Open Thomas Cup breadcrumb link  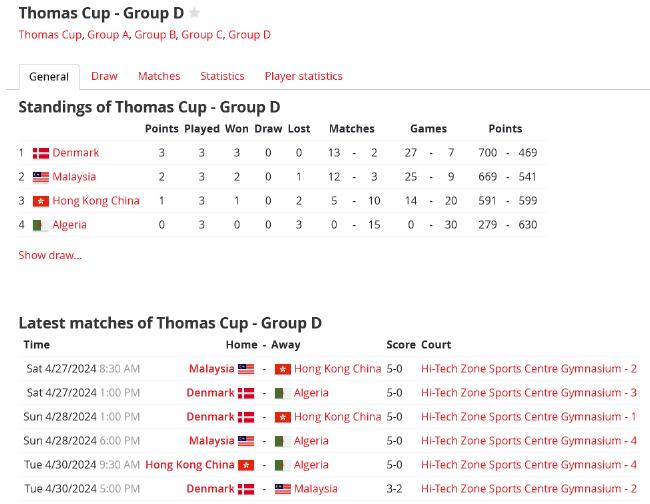coord(50,35)
